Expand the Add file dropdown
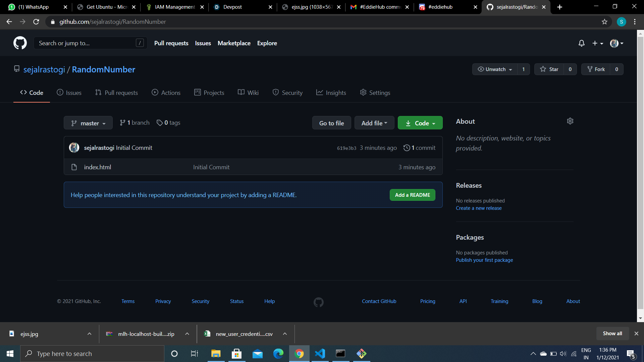The width and height of the screenshot is (644, 362). point(374,123)
